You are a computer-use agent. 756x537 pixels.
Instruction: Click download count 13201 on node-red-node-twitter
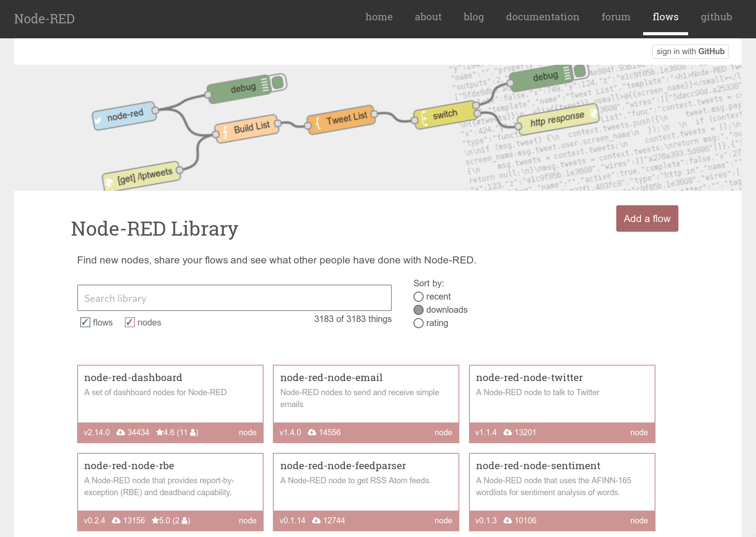[525, 433]
